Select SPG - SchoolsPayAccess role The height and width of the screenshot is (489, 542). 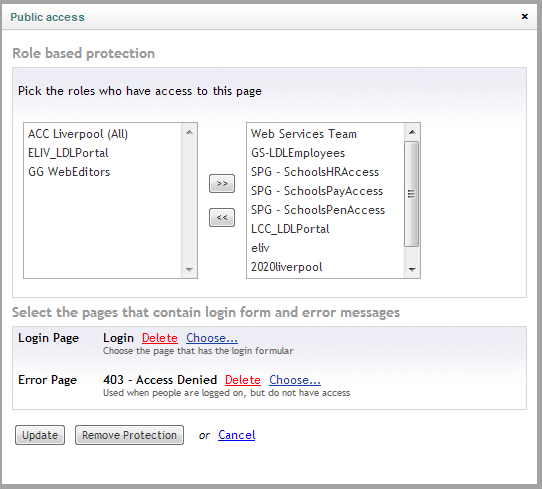[x=317, y=191]
